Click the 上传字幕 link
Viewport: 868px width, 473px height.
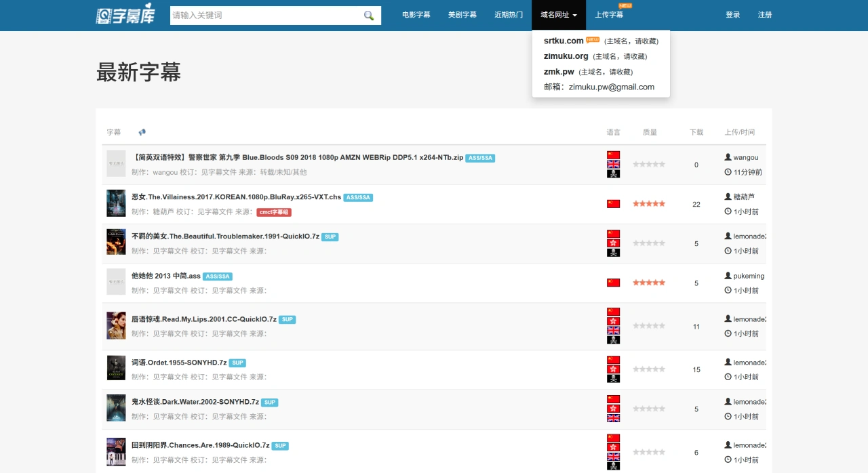(609, 15)
